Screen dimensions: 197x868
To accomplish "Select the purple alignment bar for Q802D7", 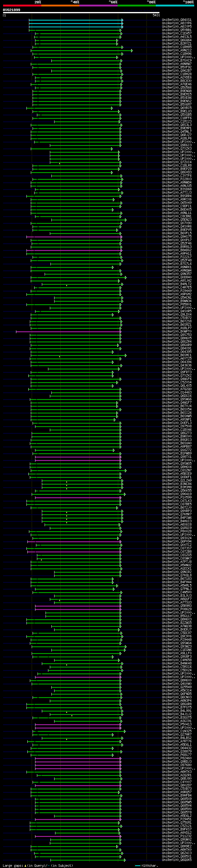I will click(x=78, y=785).
